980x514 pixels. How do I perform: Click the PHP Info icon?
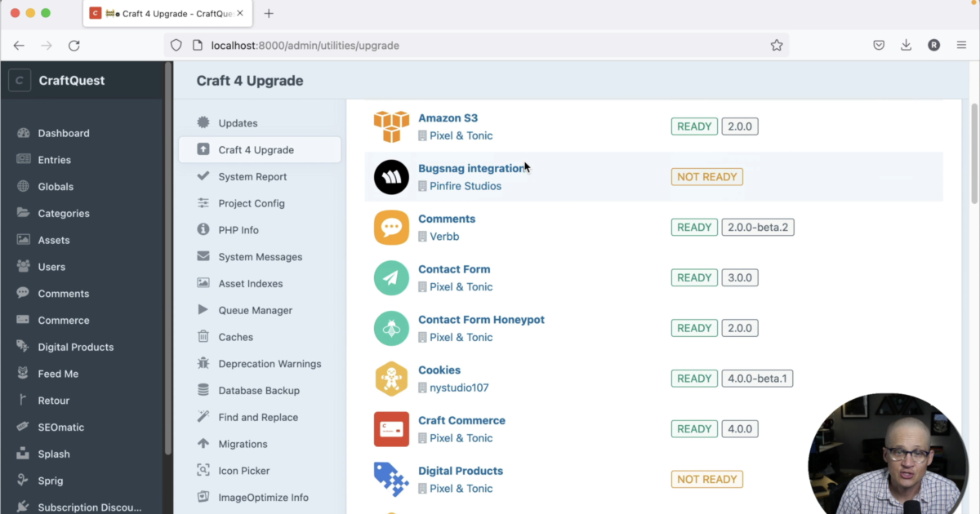click(x=203, y=230)
